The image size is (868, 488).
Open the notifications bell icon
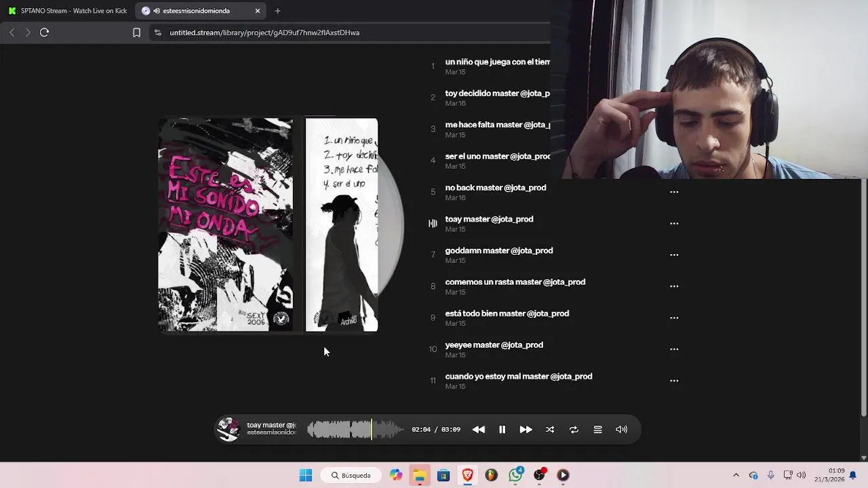[853, 475]
